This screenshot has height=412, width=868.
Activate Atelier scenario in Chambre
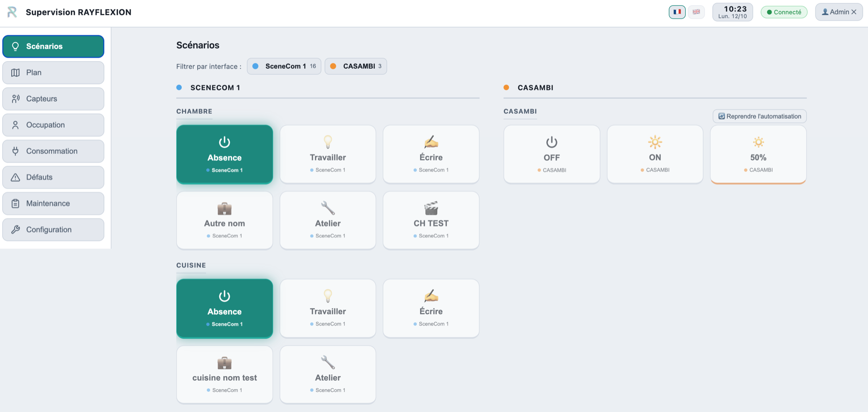tap(328, 220)
